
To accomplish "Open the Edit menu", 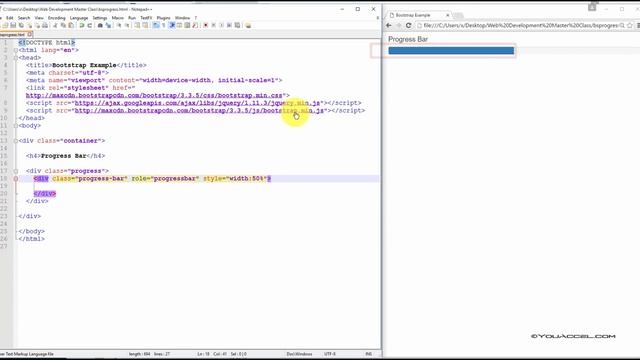I will point(10,18).
